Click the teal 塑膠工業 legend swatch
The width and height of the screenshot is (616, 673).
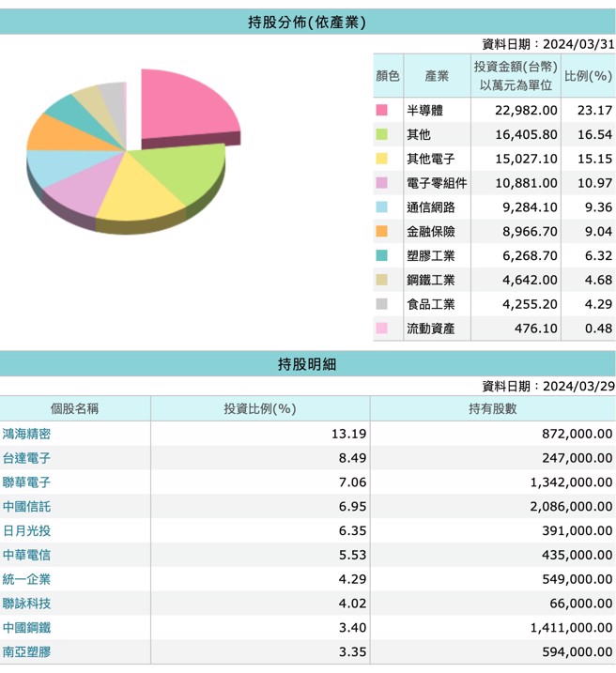(381, 256)
